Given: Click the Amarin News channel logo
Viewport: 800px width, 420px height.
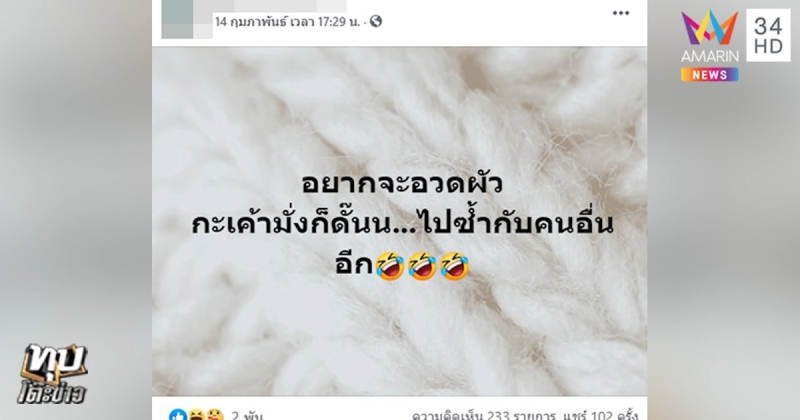Looking at the screenshot, I should pyautogui.click(x=710, y=45).
